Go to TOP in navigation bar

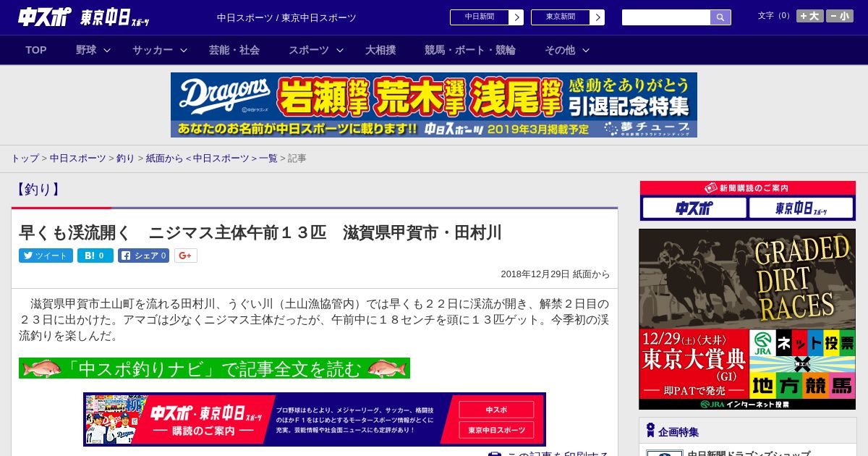click(36, 50)
